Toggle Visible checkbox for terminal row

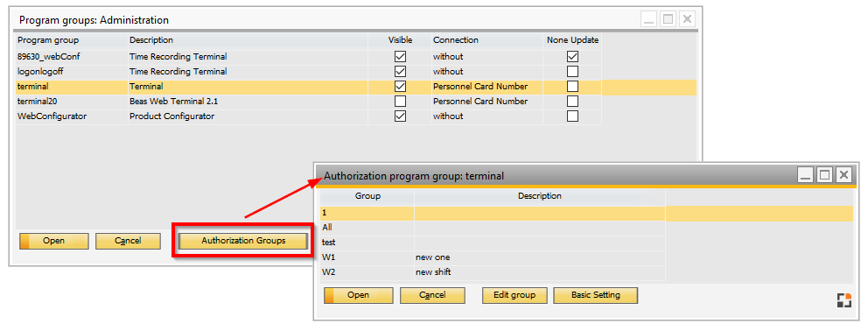pos(400,87)
